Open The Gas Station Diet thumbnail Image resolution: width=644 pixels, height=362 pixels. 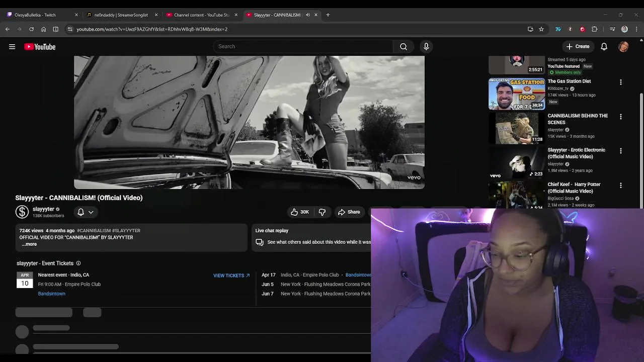[517, 94]
